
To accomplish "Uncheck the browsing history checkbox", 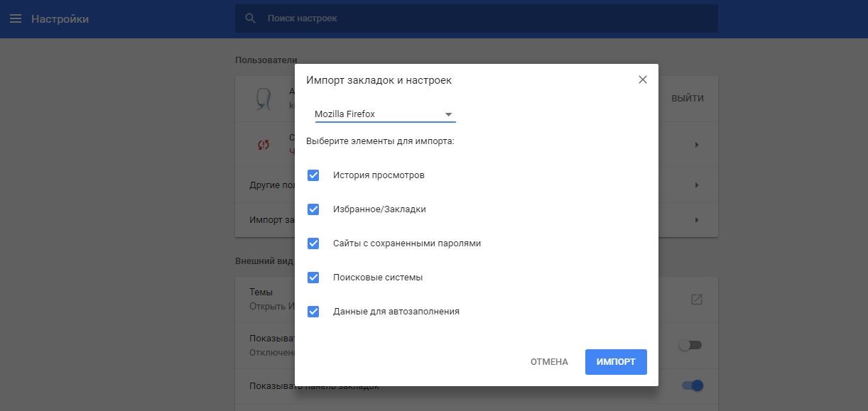I will click(x=313, y=175).
